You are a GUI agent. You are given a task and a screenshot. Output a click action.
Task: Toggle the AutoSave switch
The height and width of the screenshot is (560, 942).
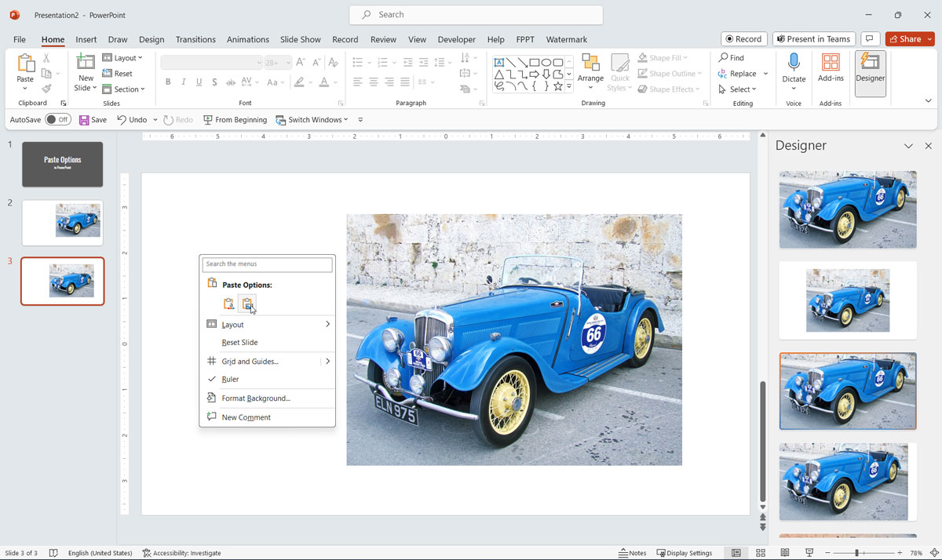[59, 119]
